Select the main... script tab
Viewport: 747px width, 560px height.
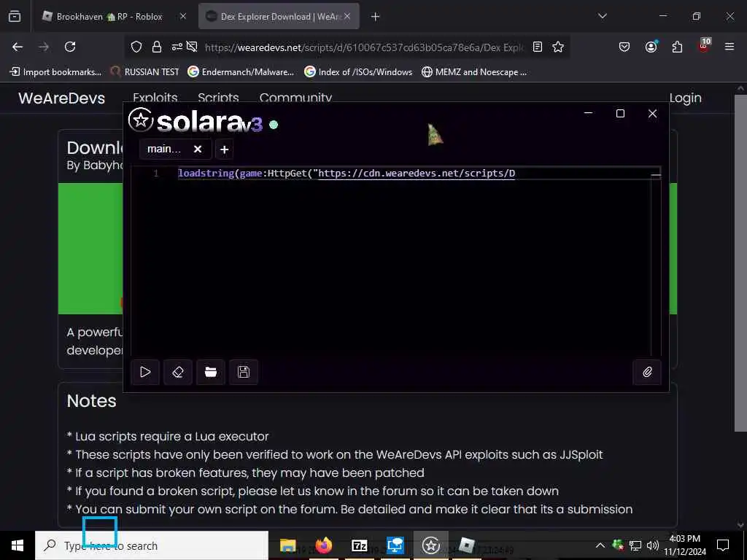pyautogui.click(x=164, y=149)
